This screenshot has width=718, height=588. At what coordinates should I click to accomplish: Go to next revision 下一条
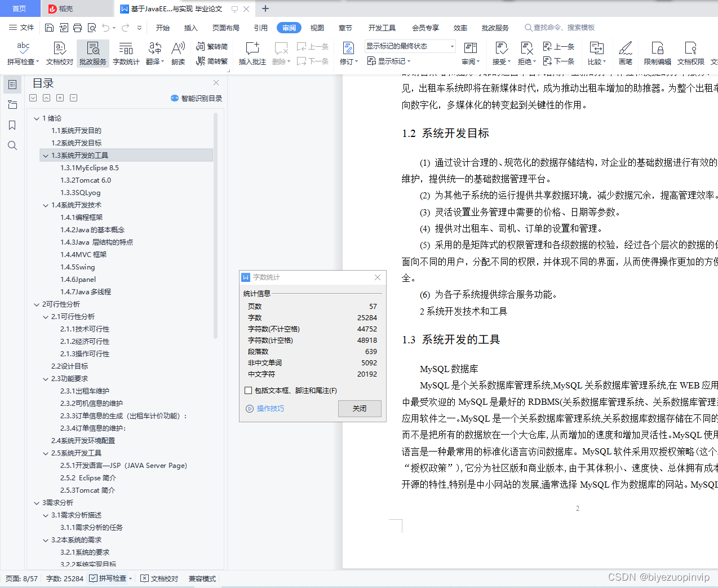(559, 61)
